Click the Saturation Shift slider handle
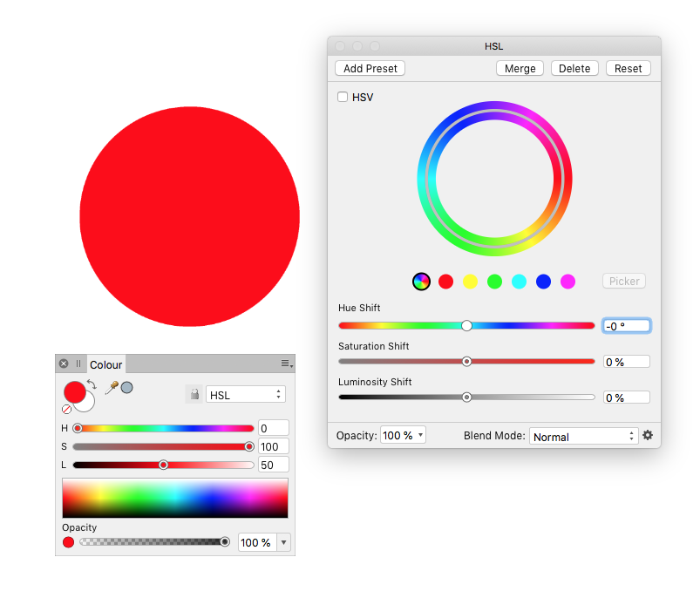Viewport: 700px width, 598px height. [466, 362]
